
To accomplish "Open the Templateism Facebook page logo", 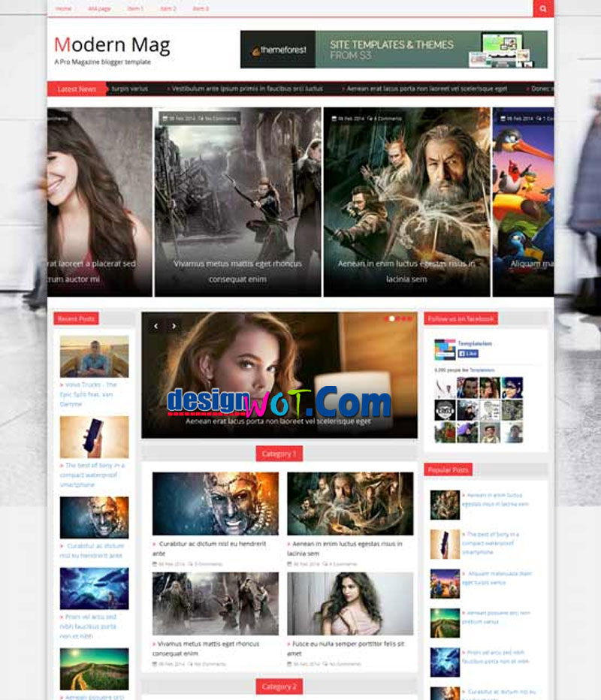I will click(445, 349).
